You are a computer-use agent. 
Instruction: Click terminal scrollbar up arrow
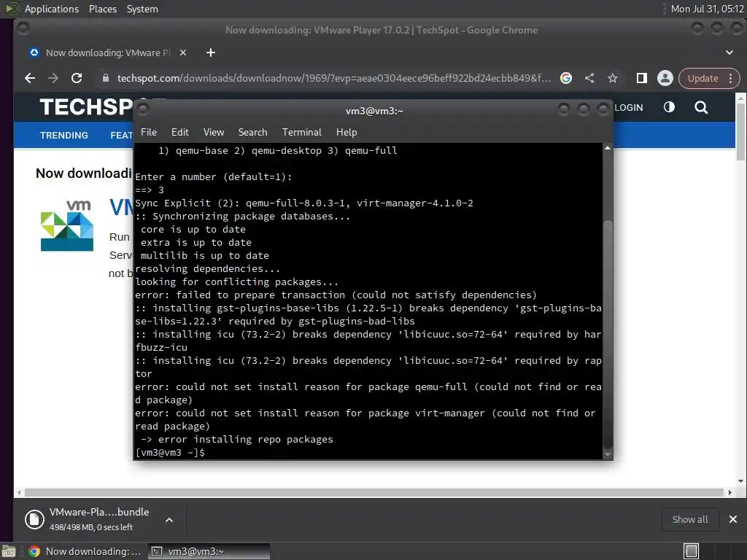point(608,148)
